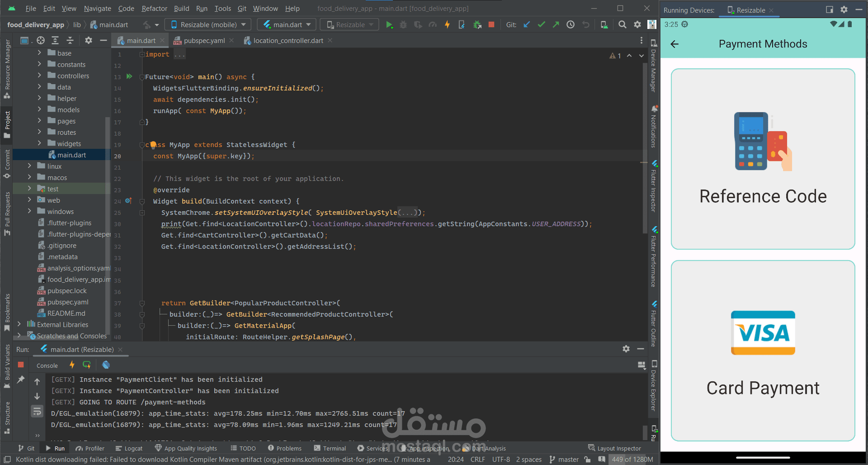Open IDE settings gear in main toolbar
This screenshot has height=465, width=868.
[x=637, y=25]
